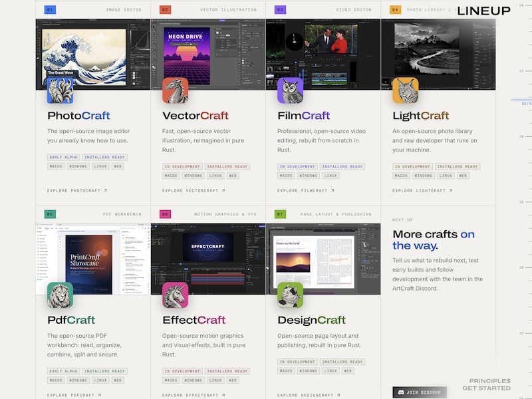Open the Explore FilmCraft link
The image size is (532, 399).
[x=306, y=191]
